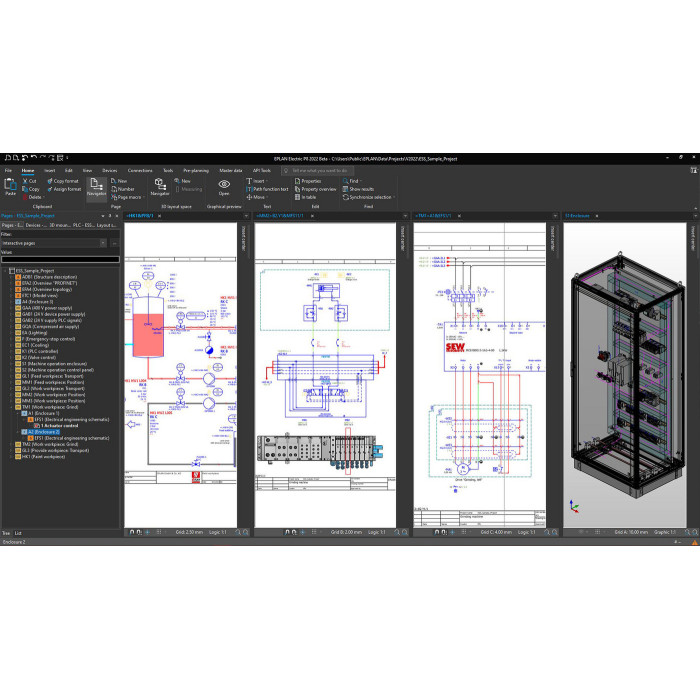Create a new page with New button
Screen dimensions: 700x700
122,180
